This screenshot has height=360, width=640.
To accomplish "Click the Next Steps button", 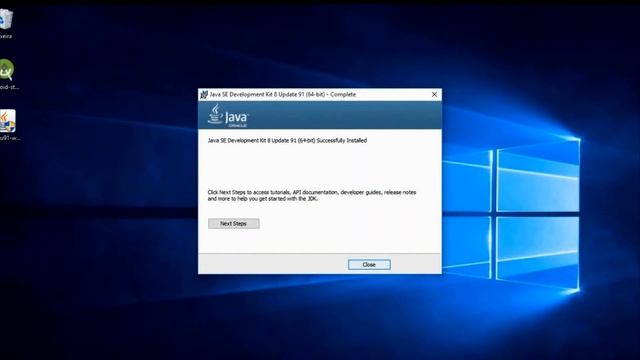I will point(233,223).
